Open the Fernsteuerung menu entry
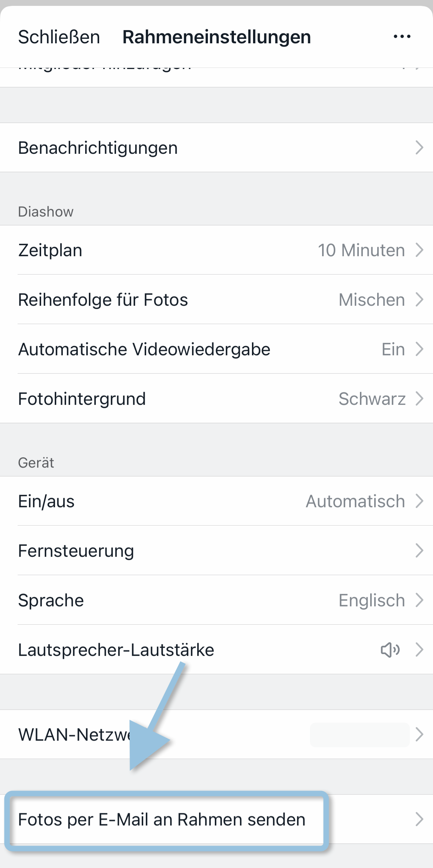 tap(76, 551)
